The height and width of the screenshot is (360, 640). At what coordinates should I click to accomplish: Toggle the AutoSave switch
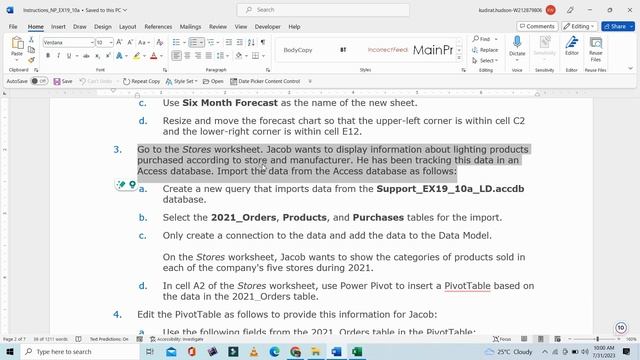(x=39, y=81)
